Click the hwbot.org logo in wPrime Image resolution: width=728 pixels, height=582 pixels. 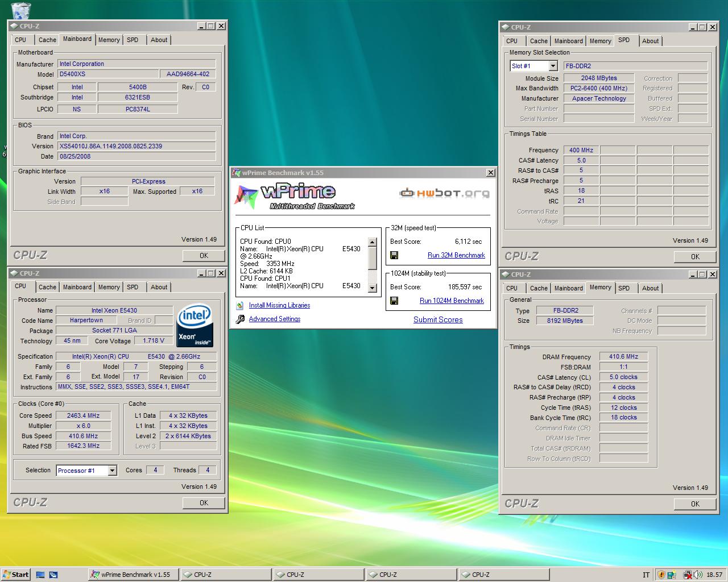tap(444, 193)
